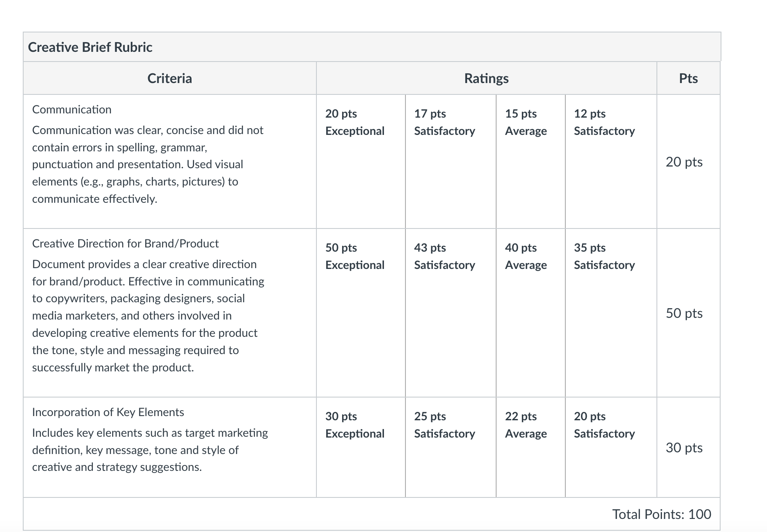Click the Creative Brief Rubric title
This screenshot has height=532, width=767.
[x=90, y=47]
